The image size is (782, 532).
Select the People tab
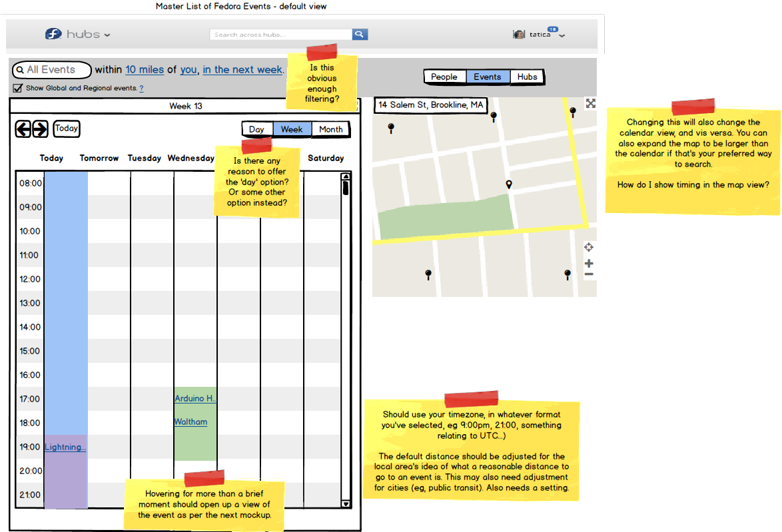pyautogui.click(x=444, y=77)
